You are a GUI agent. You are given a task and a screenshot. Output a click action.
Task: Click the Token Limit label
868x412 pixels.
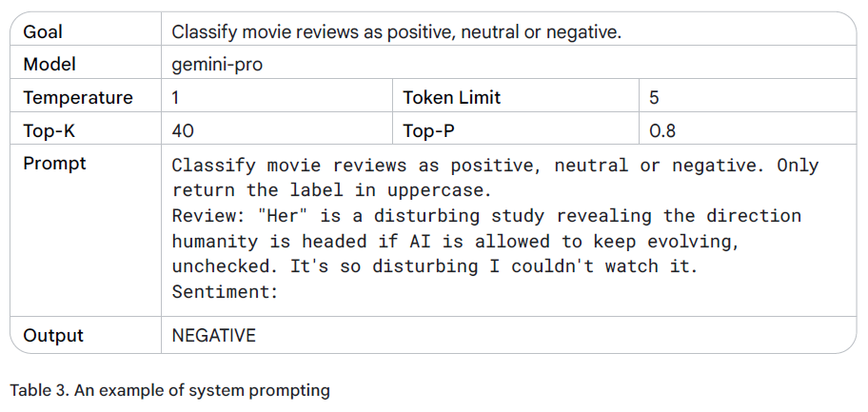coord(451,97)
